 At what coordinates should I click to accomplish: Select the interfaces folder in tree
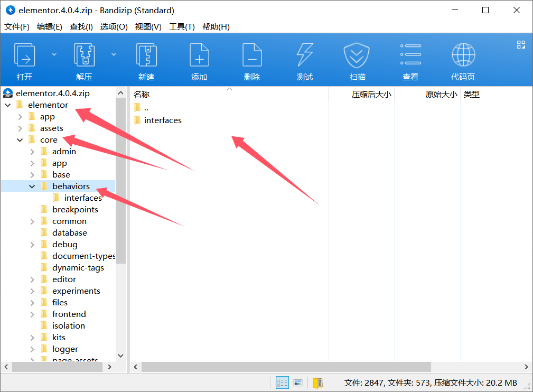click(x=83, y=198)
